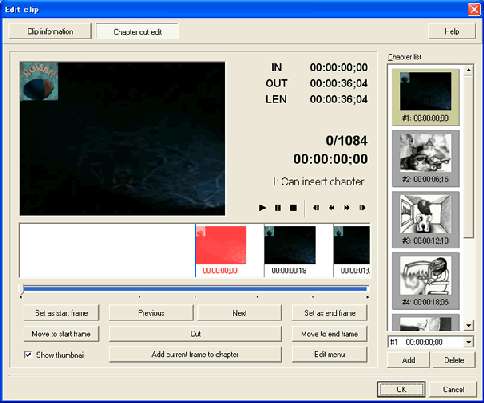Close the Edit clip window
Viewport: 484px width, 403px height.
[474, 10]
